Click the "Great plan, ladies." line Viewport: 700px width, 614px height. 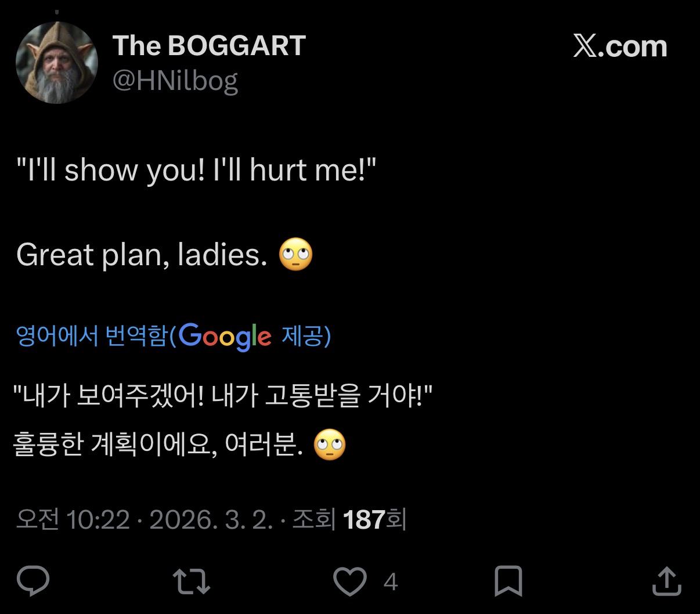pyautogui.click(x=142, y=255)
